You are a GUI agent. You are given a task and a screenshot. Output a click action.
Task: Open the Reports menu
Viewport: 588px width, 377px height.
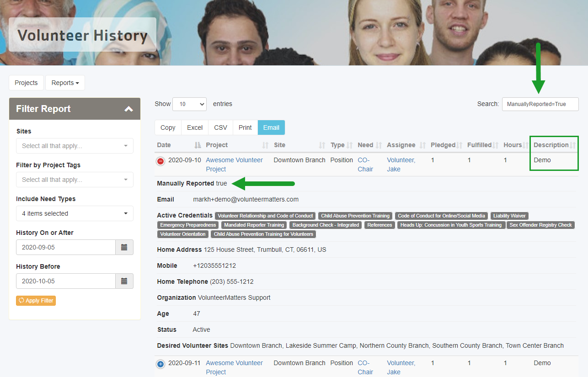coord(65,83)
